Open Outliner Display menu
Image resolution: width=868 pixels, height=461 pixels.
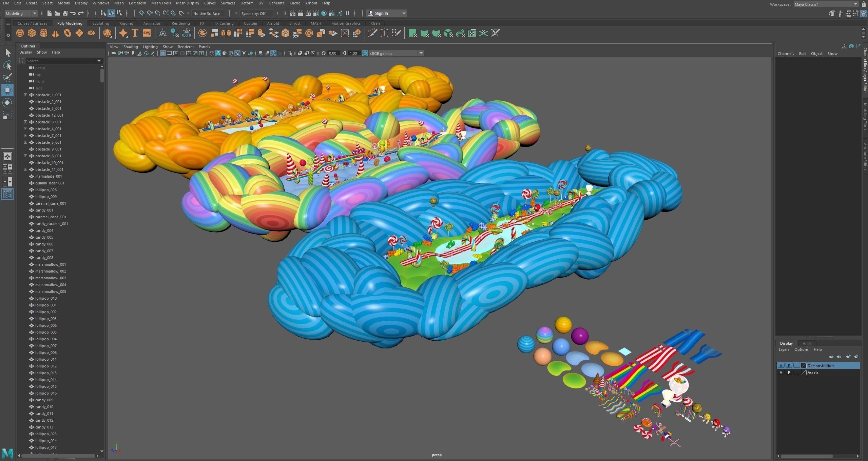click(25, 52)
